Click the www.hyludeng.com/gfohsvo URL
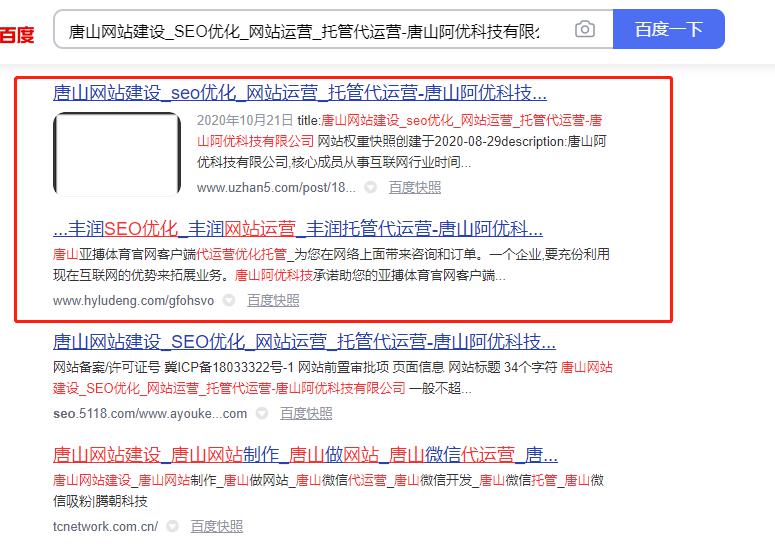The height and width of the screenshot is (544, 775). (133, 300)
